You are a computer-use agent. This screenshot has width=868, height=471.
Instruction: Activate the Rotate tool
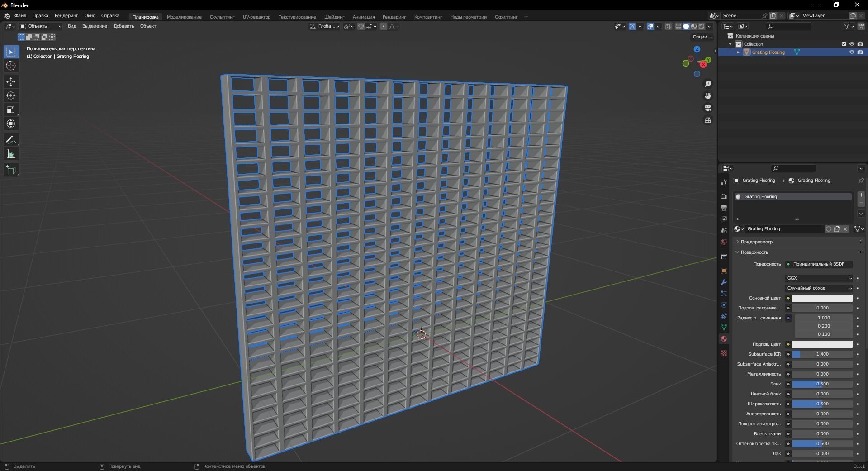pyautogui.click(x=11, y=96)
